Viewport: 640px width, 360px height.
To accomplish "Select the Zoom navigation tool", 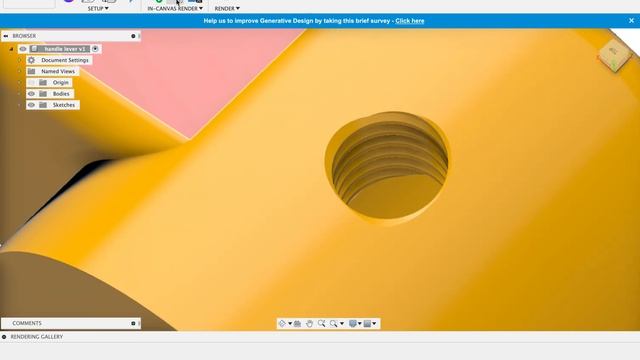I will (322, 324).
